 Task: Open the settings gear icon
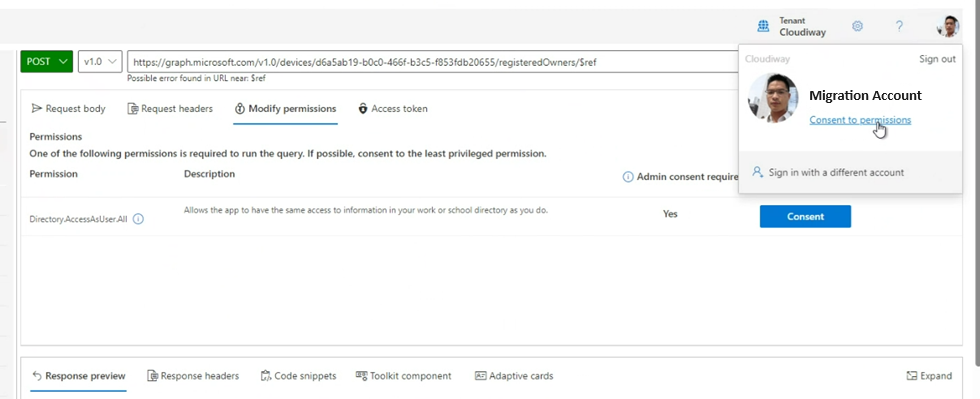coord(858,26)
